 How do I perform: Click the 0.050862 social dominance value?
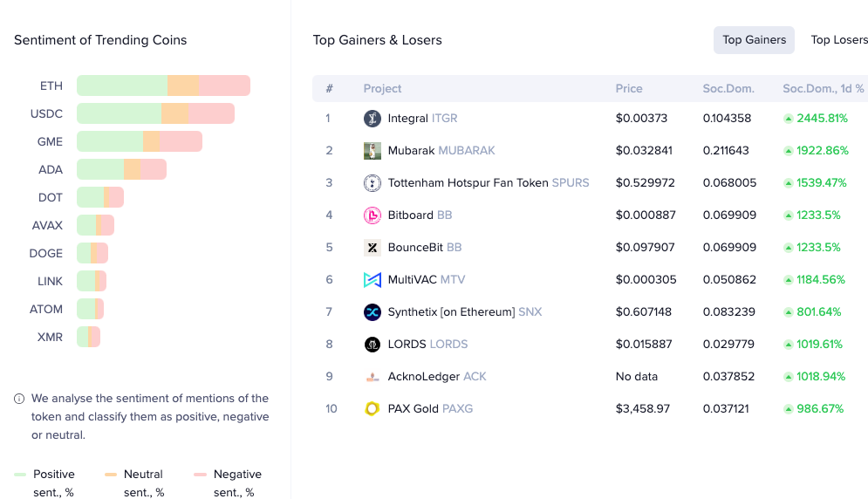729,280
